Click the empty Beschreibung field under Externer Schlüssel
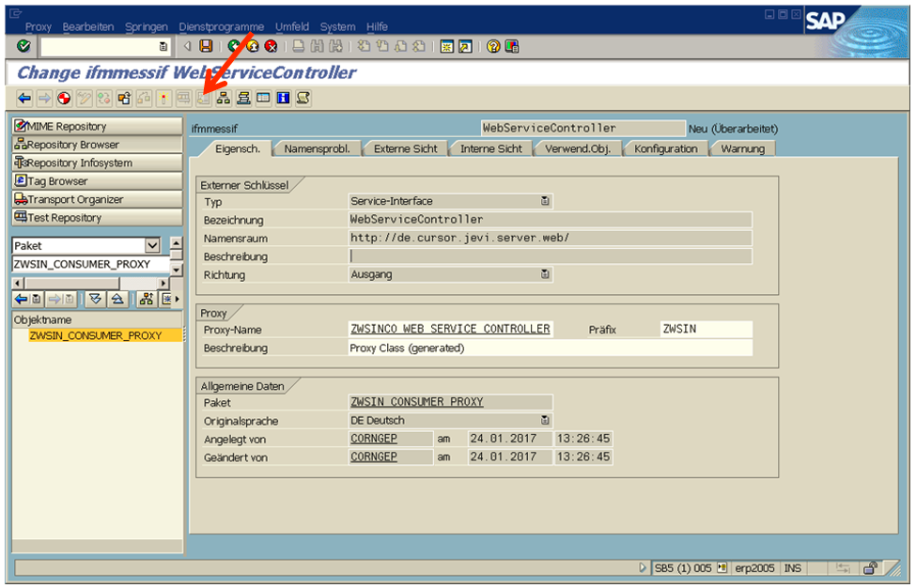The height and width of the screenshot is (588, 916). pos(550,256)
